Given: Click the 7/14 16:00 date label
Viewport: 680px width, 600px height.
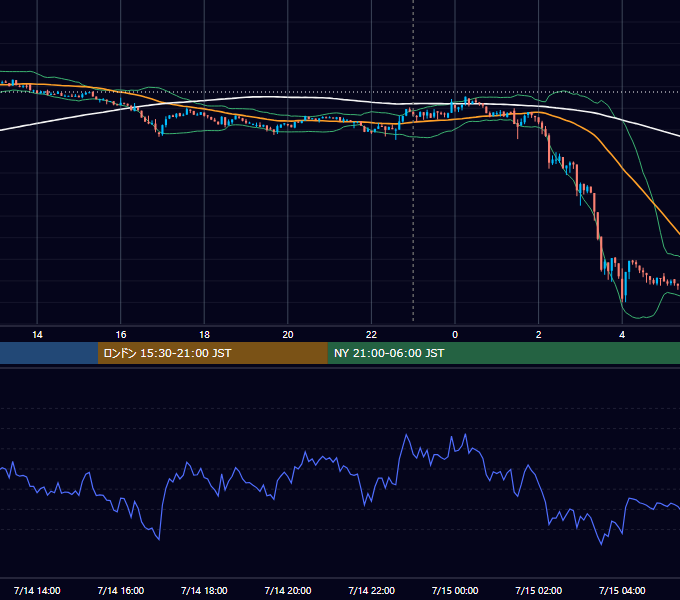Looking at the screenshot, I should click(x=121, y=590).
